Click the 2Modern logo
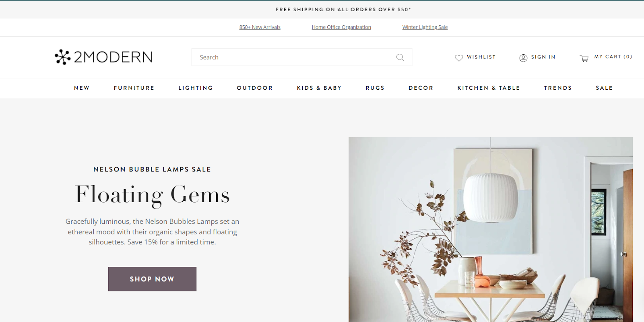Screen dimensions: 644x322 (103, 57)
